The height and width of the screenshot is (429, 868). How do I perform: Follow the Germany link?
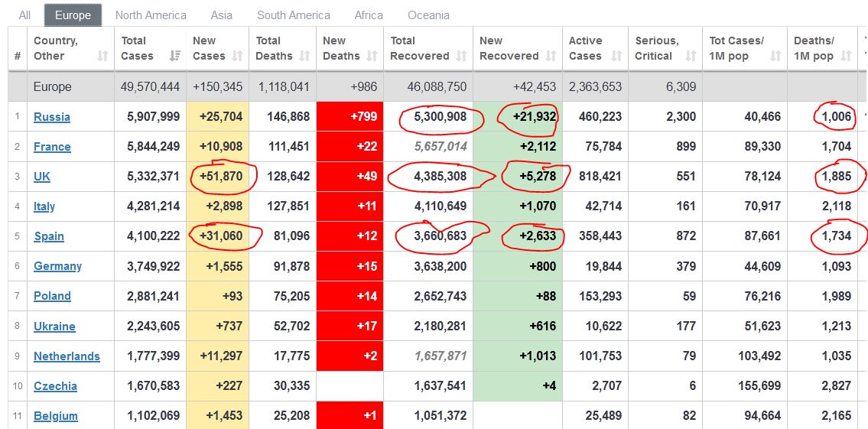pyautogui.click(x=57, y=266)
